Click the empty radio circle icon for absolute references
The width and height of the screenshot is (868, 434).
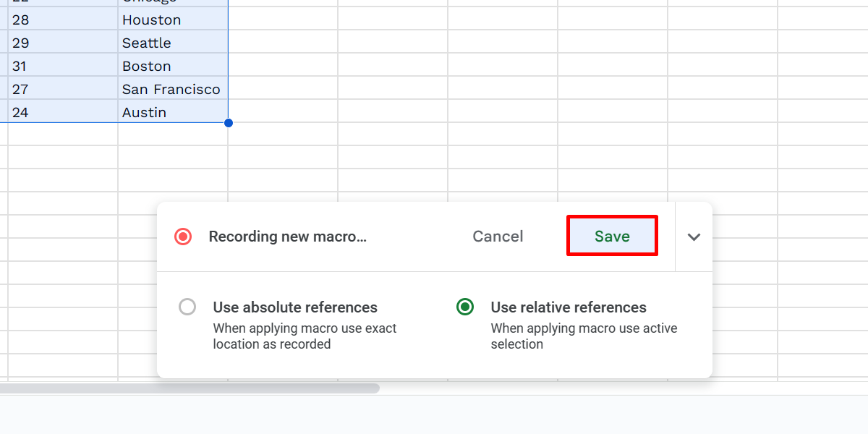(x=187, y=307)
